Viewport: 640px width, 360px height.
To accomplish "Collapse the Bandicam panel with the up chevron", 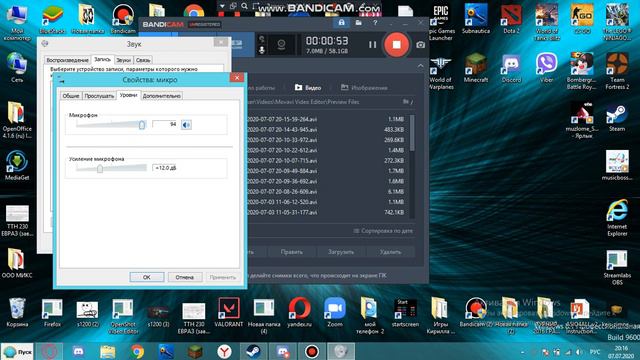I will [x=420, y=66].
